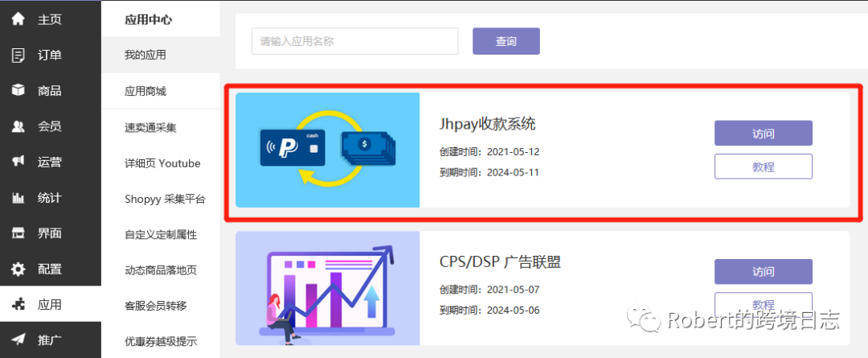Click the 到期时间：2024-05-11 text

489,172
